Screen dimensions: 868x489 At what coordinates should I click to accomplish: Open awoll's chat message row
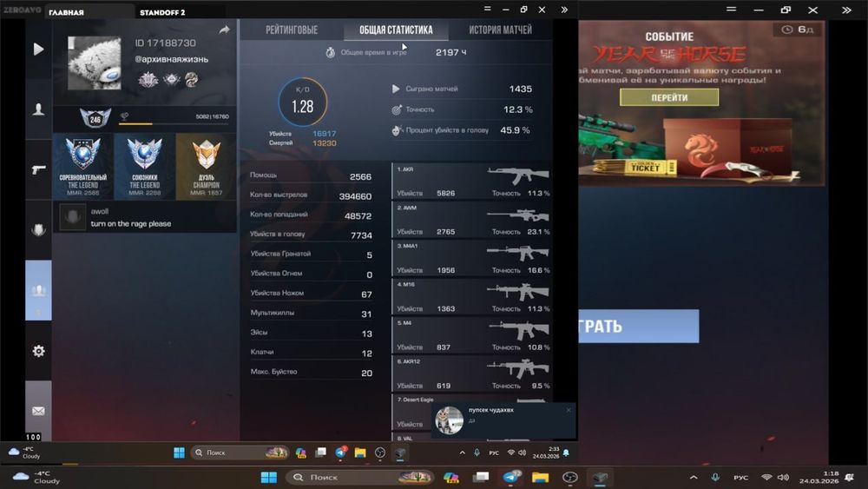point(144,217)
